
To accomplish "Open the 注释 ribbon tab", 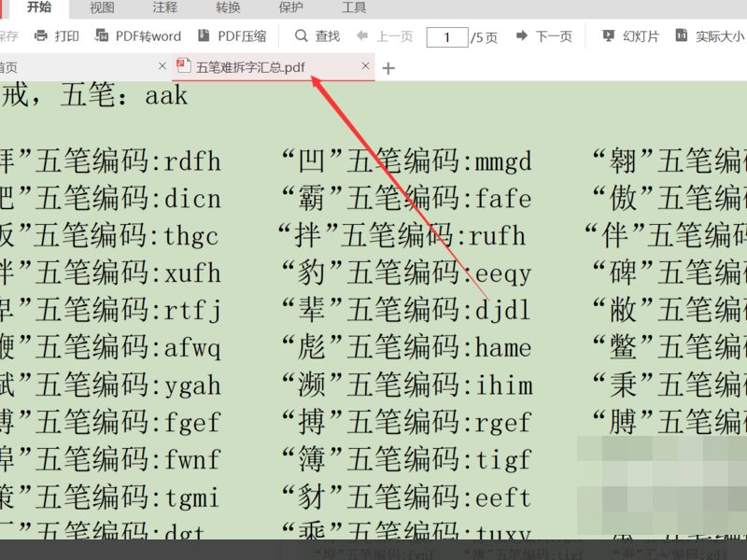I will coord(163,9).
